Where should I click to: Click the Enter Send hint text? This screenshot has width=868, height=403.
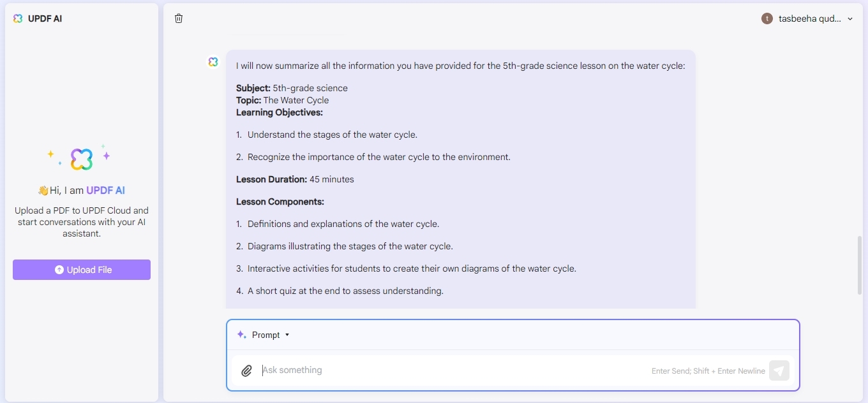coord(707,370)
